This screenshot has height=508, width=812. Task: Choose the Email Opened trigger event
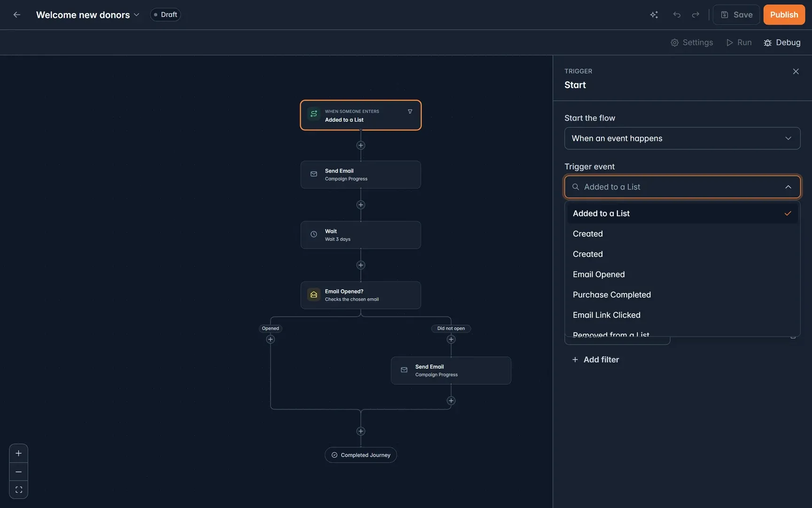pos(682,274)
